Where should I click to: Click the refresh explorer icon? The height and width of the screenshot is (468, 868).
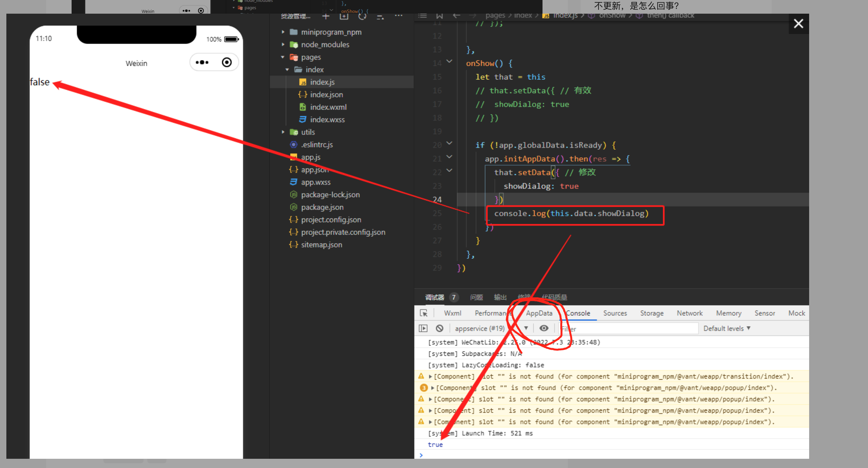tap(362, 16)
